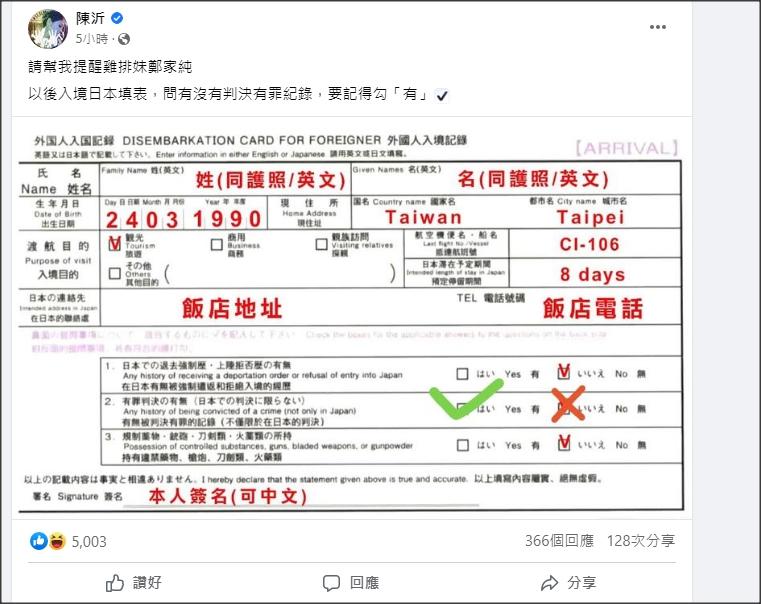
Task: Show the 366個回應 comments
Action: [559, 541]
